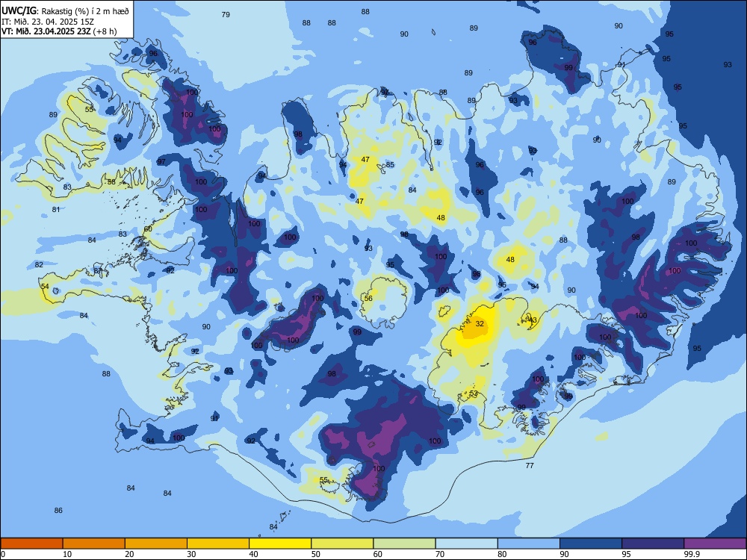
Task: Click the legend label 99.9
Action: [x=692, y=554]
